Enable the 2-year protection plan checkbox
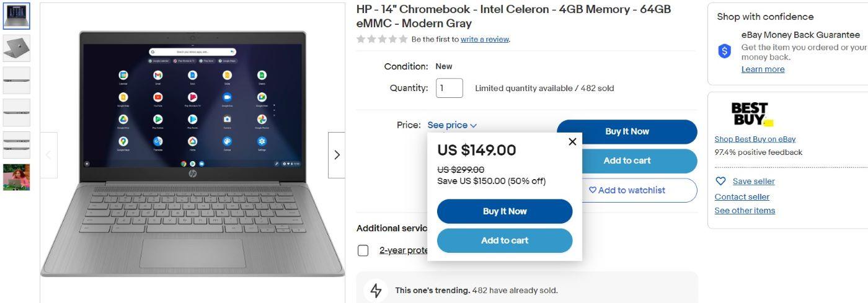This screenshot has height=303, width=868. [363, 250]
